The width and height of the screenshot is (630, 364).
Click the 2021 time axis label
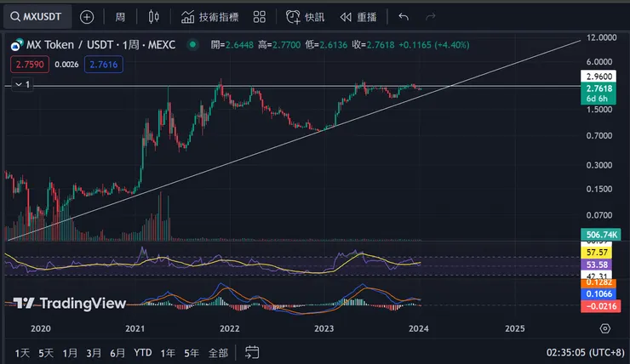point(135,328)
